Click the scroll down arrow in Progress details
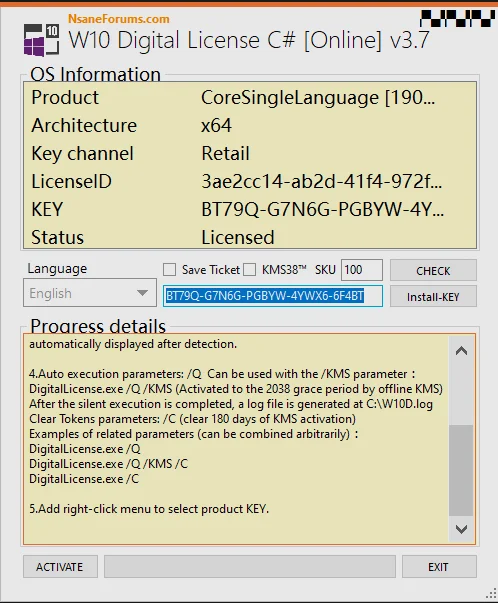This screenshot has width=498, height=603. click(461, 529)
